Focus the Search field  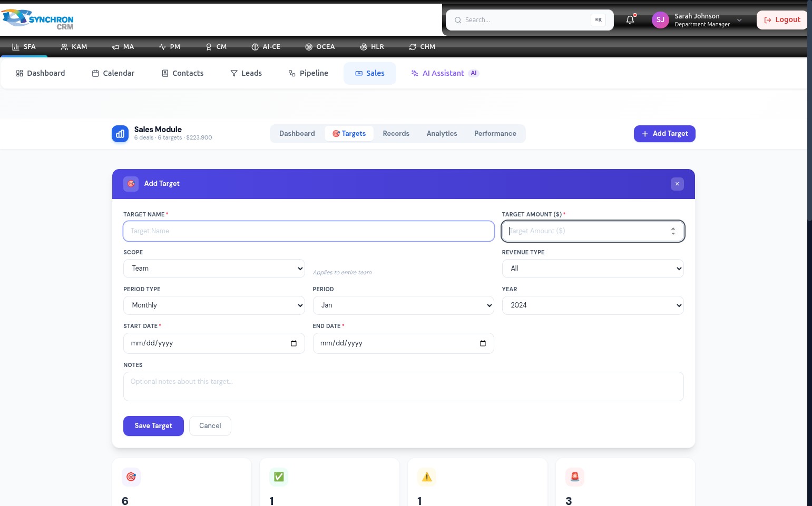tap(530, 20)
